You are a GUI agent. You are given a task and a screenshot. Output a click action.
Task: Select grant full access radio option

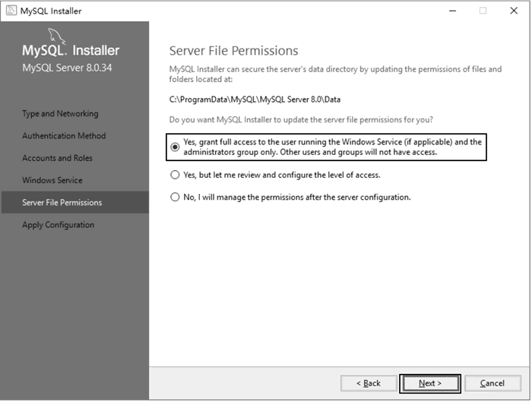pyautogui.click(x=175, y=147)
